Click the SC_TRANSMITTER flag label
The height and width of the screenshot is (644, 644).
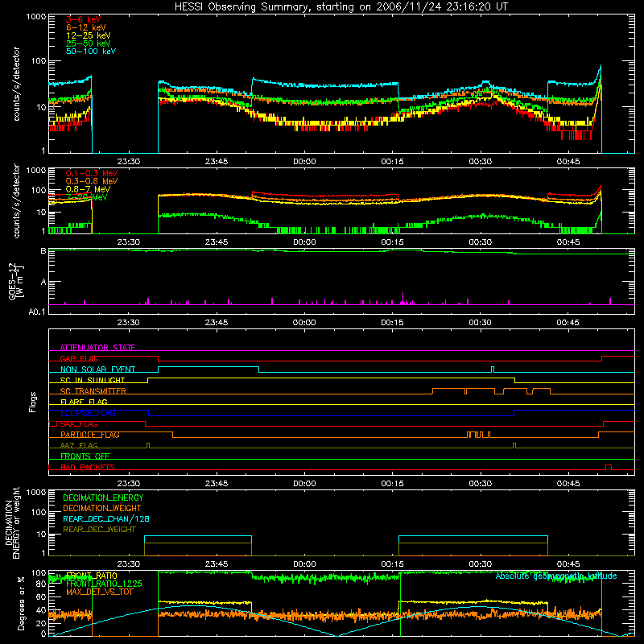tap(93, 391)
